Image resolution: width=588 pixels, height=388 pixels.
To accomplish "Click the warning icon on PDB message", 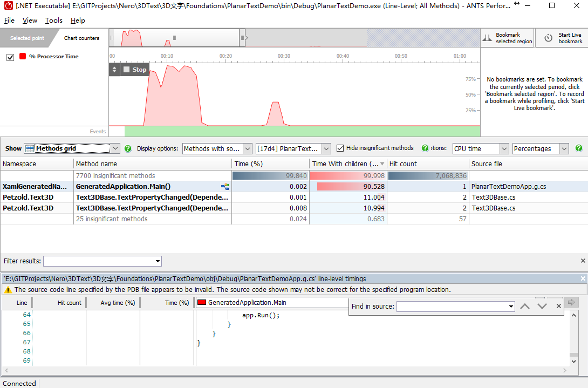I will pos(8,290).
